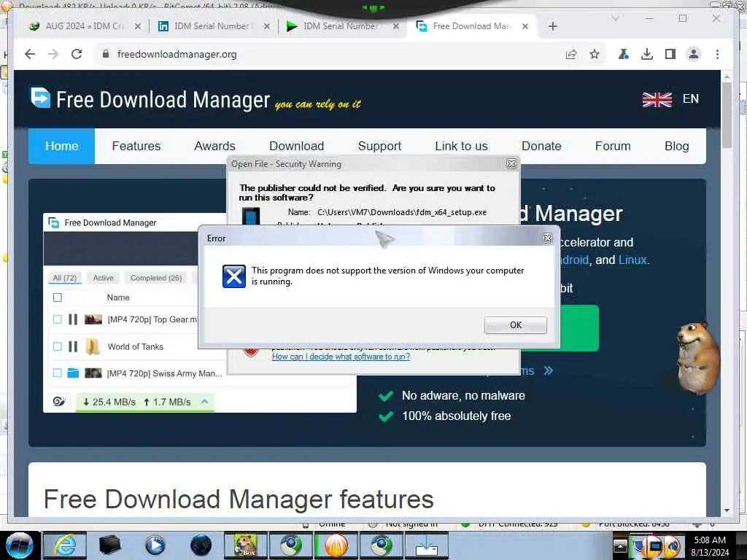Click the taskbar clock showing 5:08 AM
The width and height of the screenshot is (747, 560).
[x=710, y=545]
